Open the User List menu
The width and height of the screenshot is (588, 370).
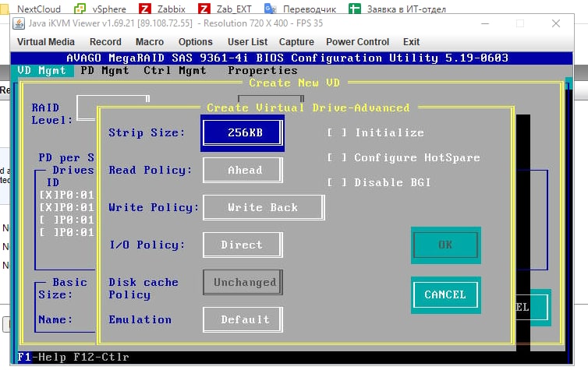[247, 42]
